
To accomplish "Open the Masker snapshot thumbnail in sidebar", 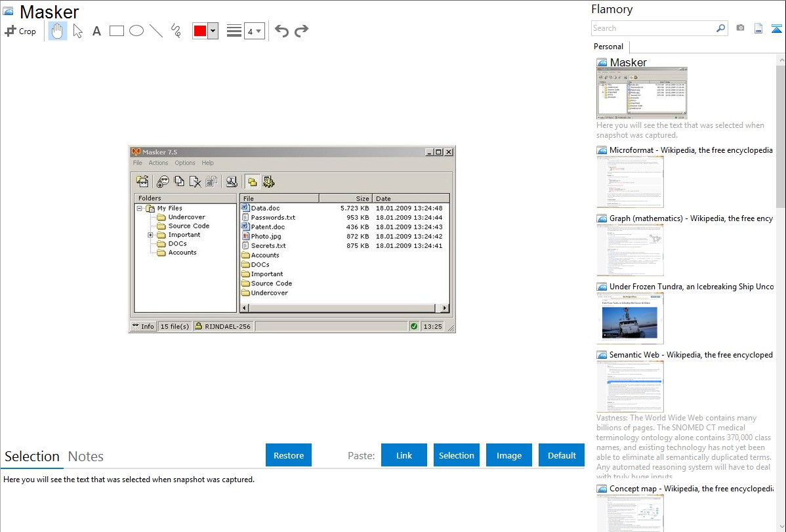I will (x=642, y=93).
